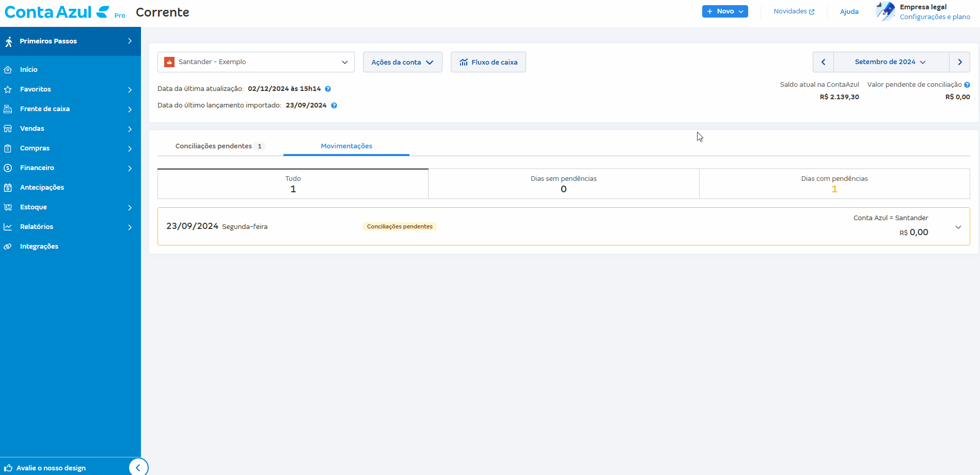Go to previous month with left arrow
This screenshot has width=980, height=475.
tap(824, 62)
